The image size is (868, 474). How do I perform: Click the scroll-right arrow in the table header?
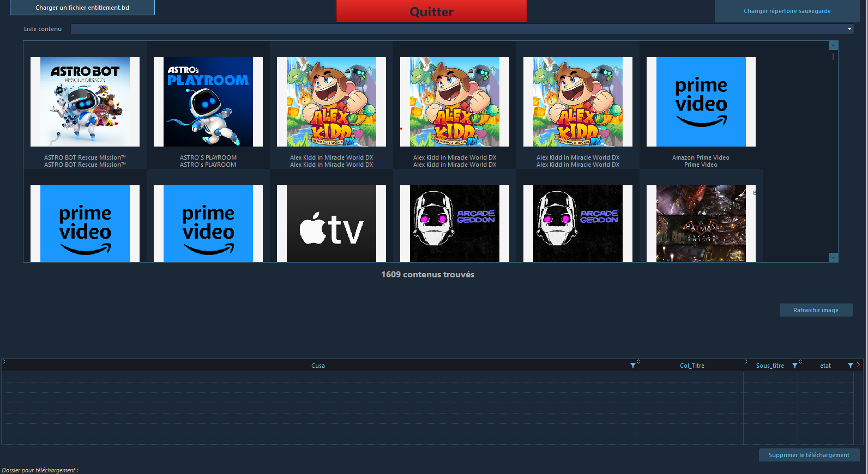pos(858,365)
